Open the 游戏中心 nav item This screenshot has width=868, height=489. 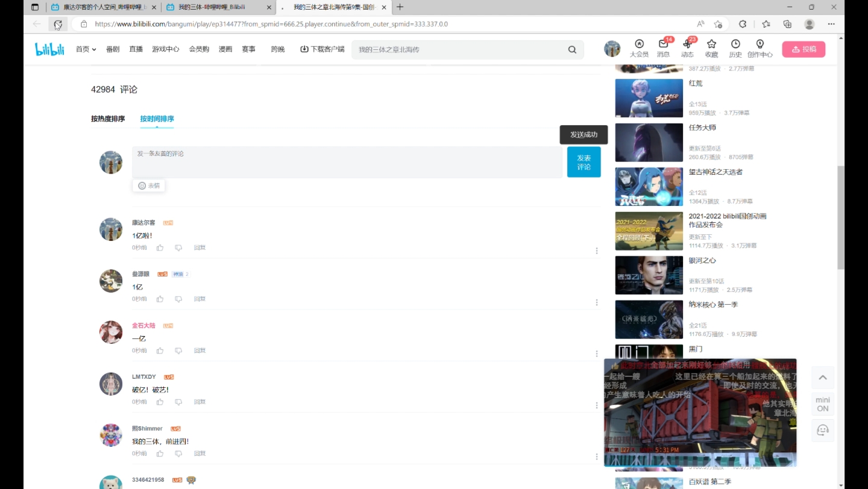click(x=166, y=49)
